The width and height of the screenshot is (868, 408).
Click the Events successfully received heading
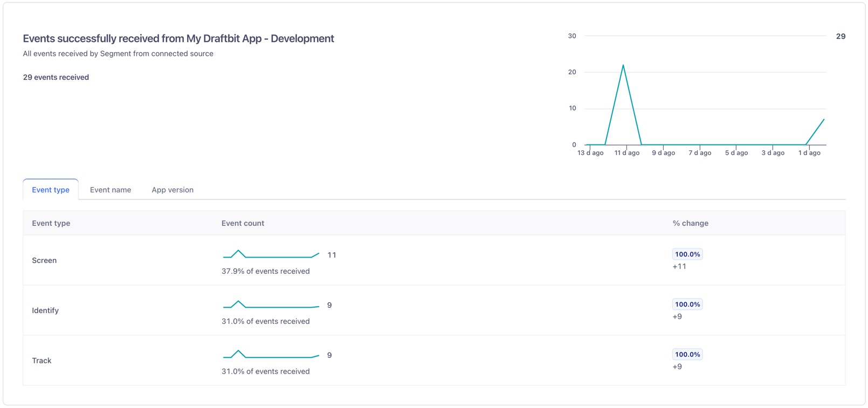(178, 38)
